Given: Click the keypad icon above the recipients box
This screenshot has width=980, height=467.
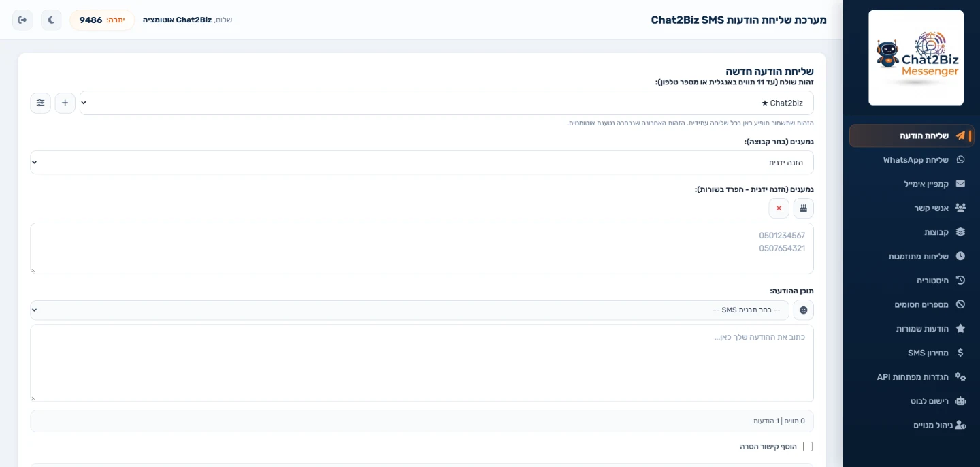Looking at the screenshot, I should tap(804, 208).
